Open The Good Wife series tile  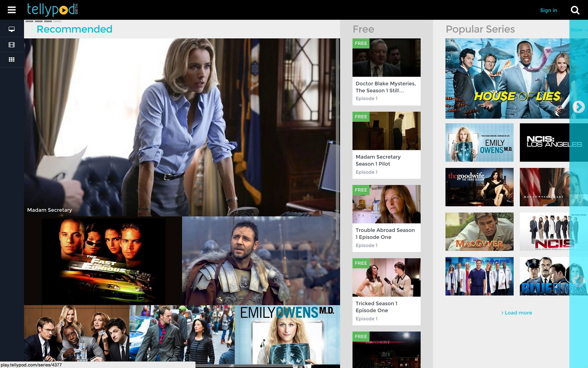point(479,187)
